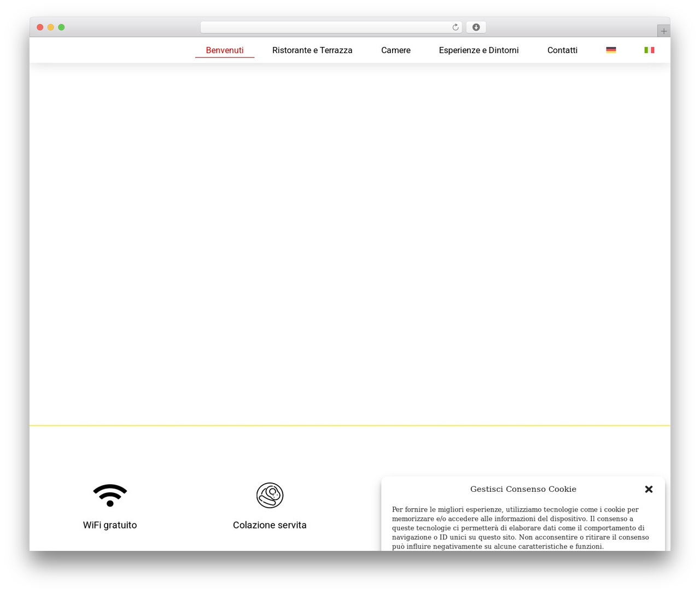Click the WiFi gratuito label
Screen dimensions: 700x593
(110, 525)
